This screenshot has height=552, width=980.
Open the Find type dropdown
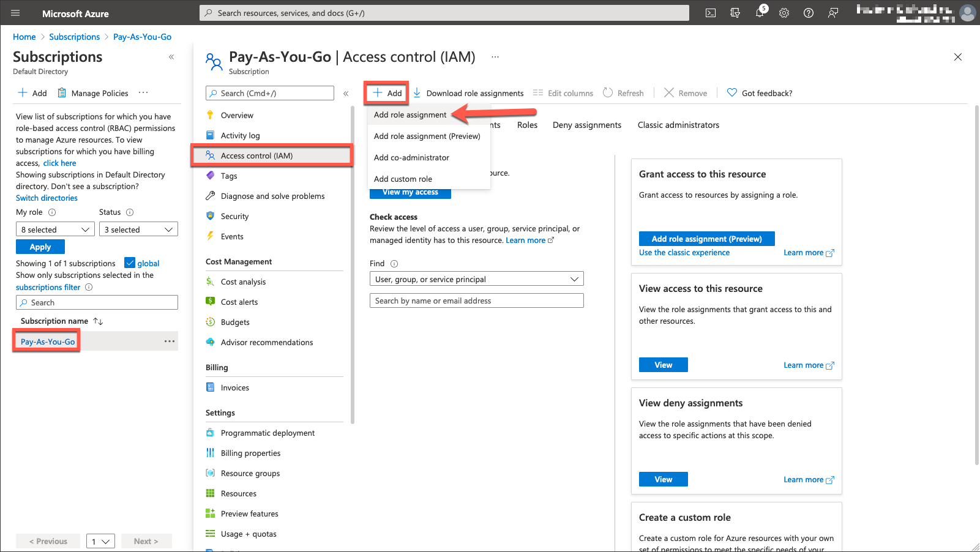coord(477,279)
